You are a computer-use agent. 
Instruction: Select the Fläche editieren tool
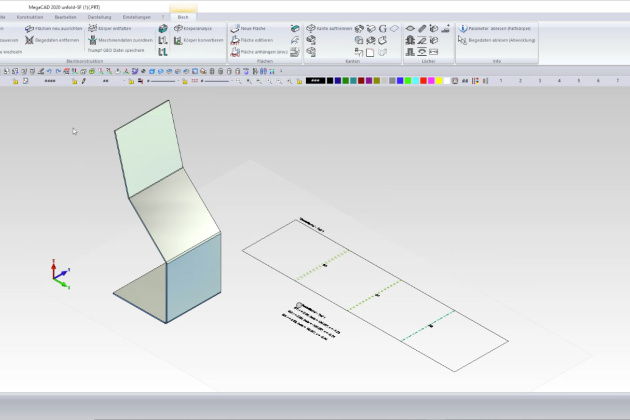[x=234, y=40]
